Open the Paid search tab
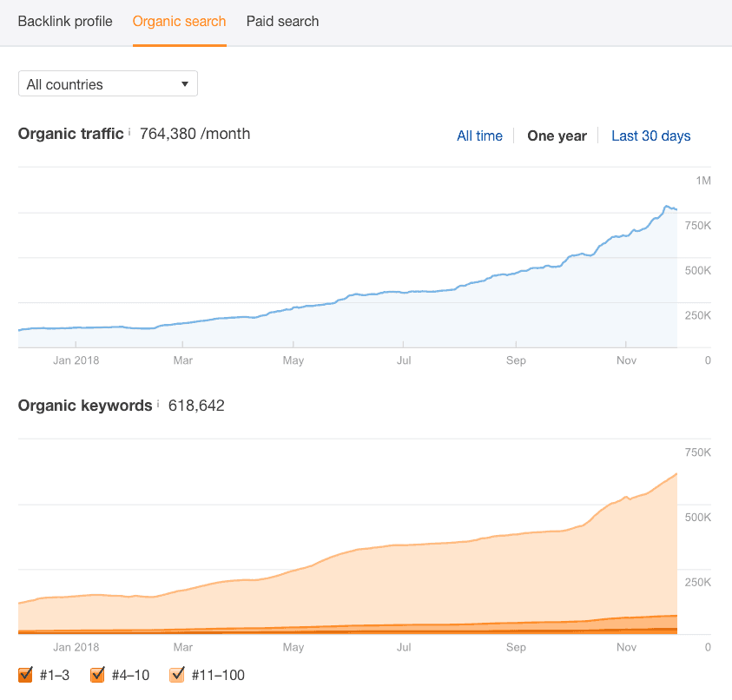The image size is (732, 700). click(x=282, y=22)
